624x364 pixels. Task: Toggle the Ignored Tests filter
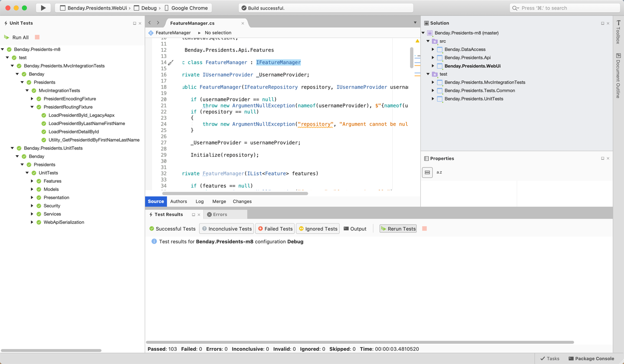[318, 229]
